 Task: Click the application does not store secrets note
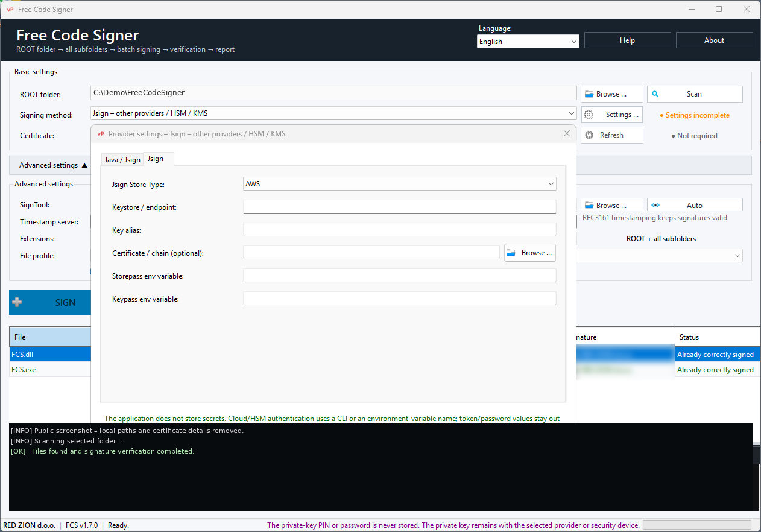pos(332,418)
